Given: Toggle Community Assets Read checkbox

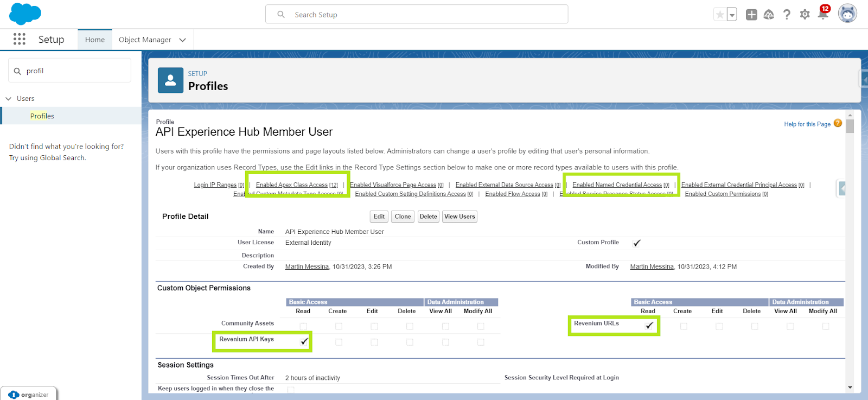Looking at the screenshot, I should [303, 326].
